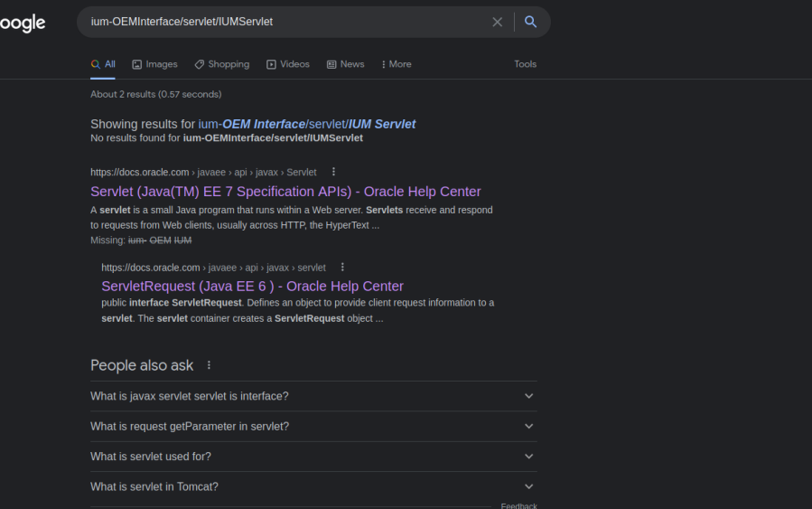Viewport: 812px width, 509px height.
Task: Select the All results tab
Action: coord(103,64)
